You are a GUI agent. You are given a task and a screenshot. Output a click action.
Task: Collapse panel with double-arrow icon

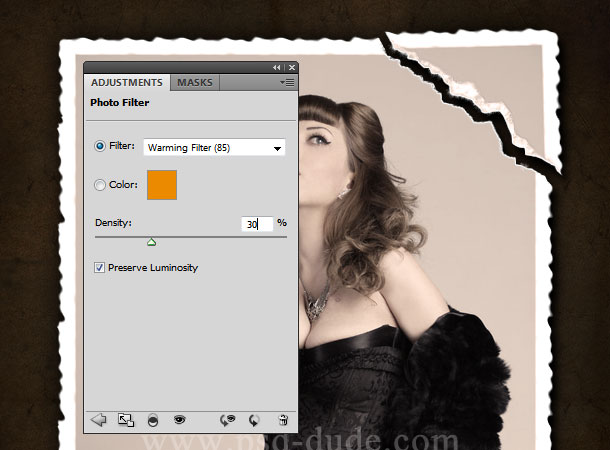pyautogui.click(x=277, y=68)
